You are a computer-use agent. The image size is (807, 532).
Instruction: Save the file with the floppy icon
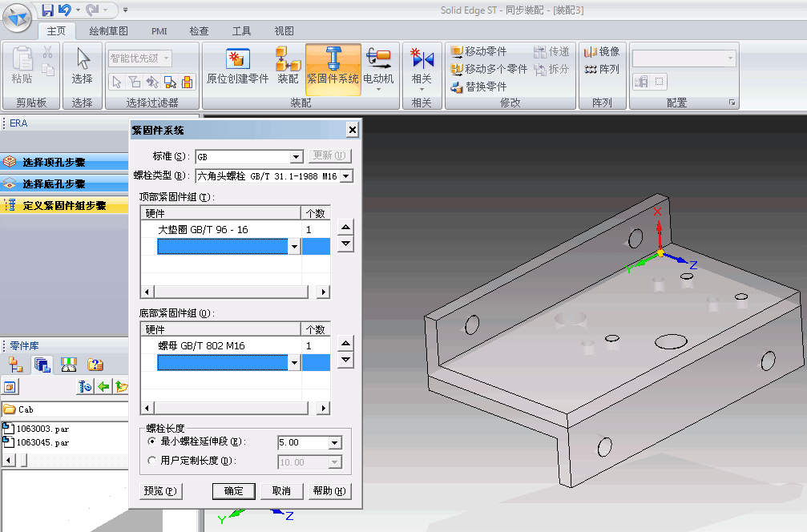tap(48, 10)
